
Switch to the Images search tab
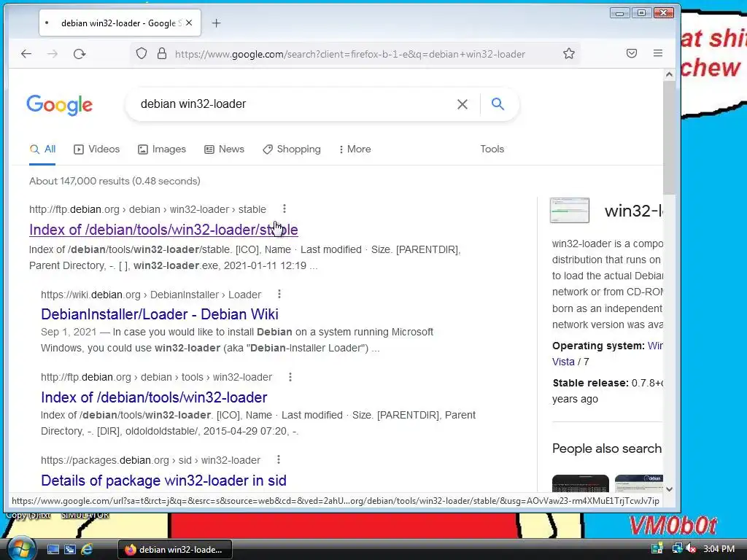tap(162, 149)
